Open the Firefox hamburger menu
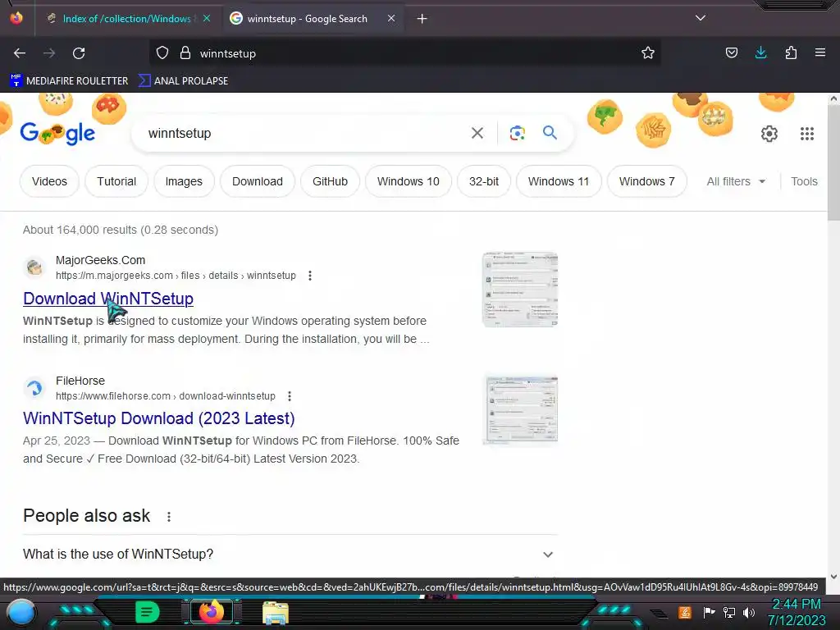 [x=820, y=53]
